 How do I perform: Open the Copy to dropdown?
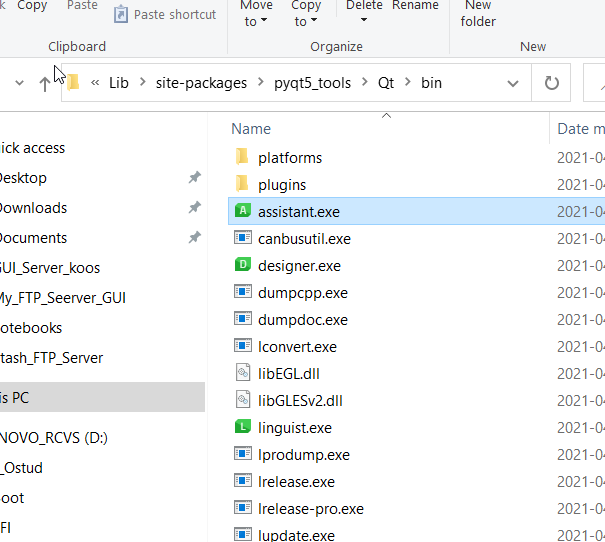pos(306,14)
